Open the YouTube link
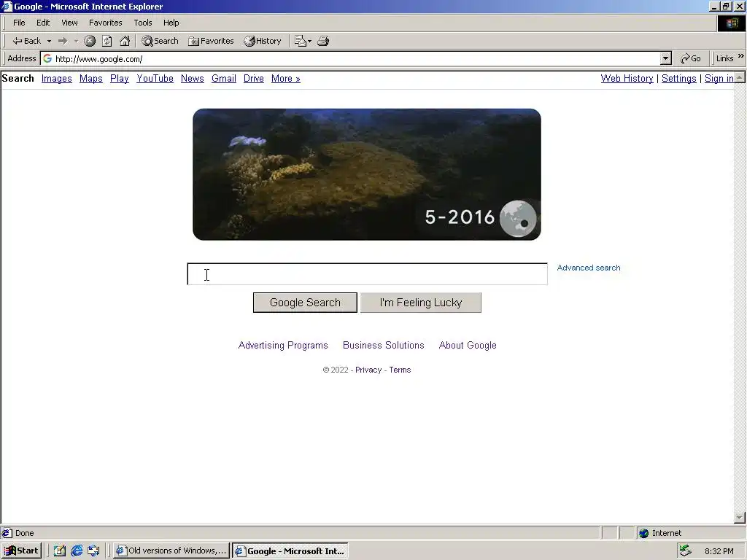Screen dimensions: 747x560 155,79
